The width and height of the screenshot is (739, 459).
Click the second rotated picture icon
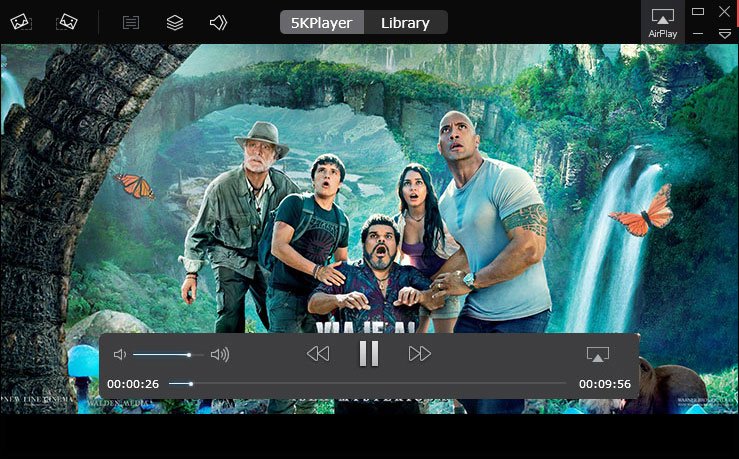click(66, 22)
